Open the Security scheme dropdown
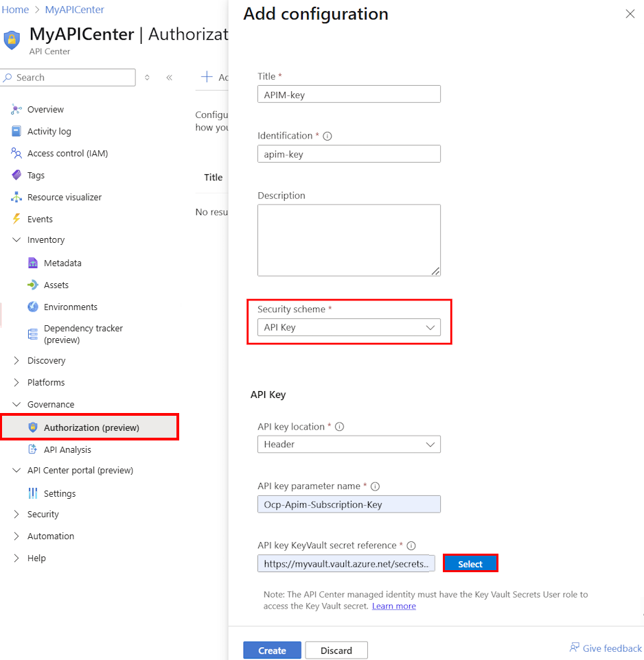This screenshot has height=660, width=644. (349, 327)
